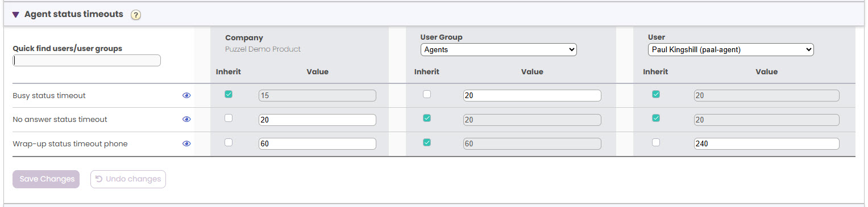The width and height of the screenshot is (868, 207).
Task: Check User Group inherit for Busy status timeout
Action: 427,94
